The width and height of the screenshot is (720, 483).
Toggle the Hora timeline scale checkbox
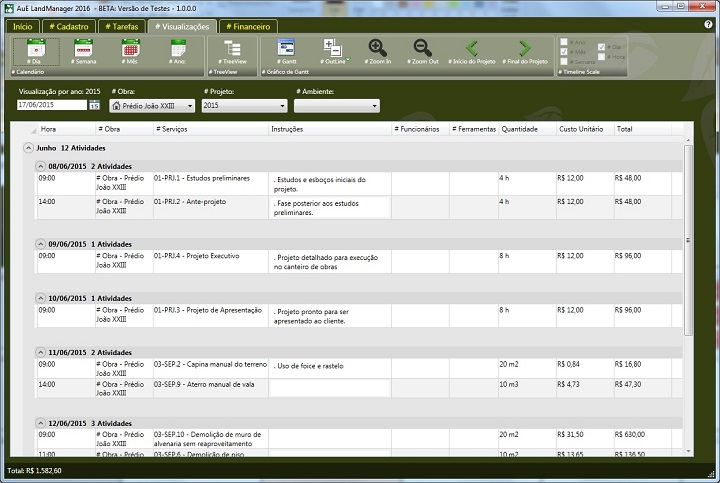601,57
